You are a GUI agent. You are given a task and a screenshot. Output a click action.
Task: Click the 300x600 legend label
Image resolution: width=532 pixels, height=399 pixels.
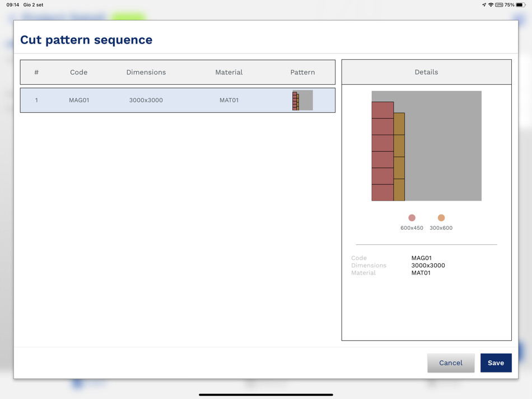click(x=441, y=228)
